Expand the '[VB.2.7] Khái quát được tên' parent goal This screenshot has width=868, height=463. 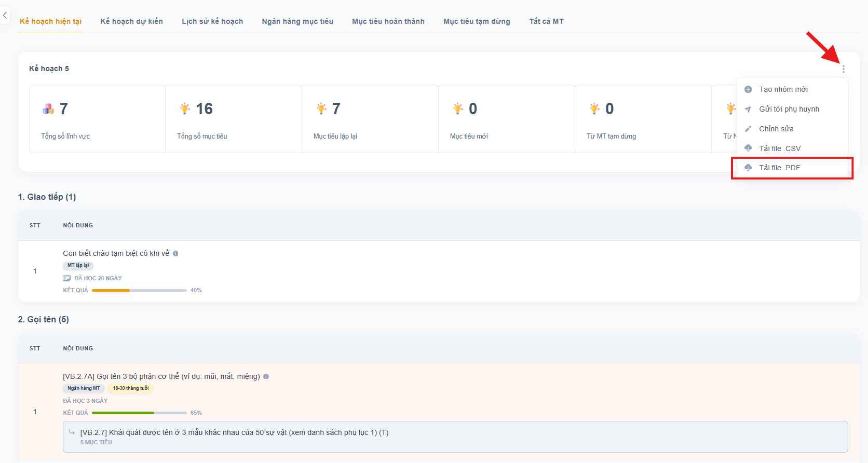pos(234,433)
